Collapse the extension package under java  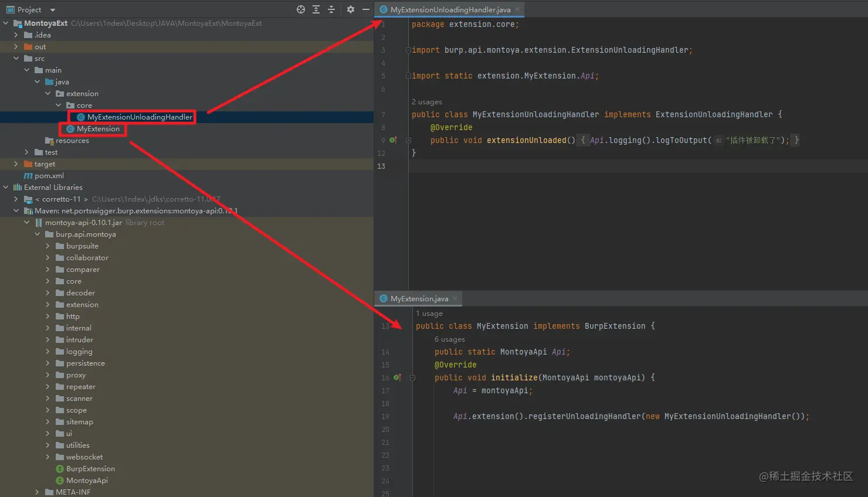tap(48, 94)
